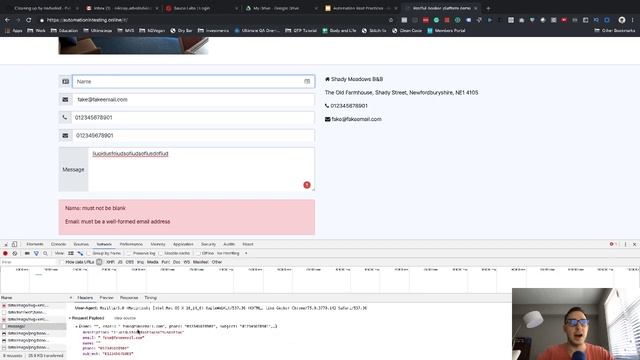Reload the page with the refresh icon
The height and width of the screenshot is (360, 640).
pos(29,20)
